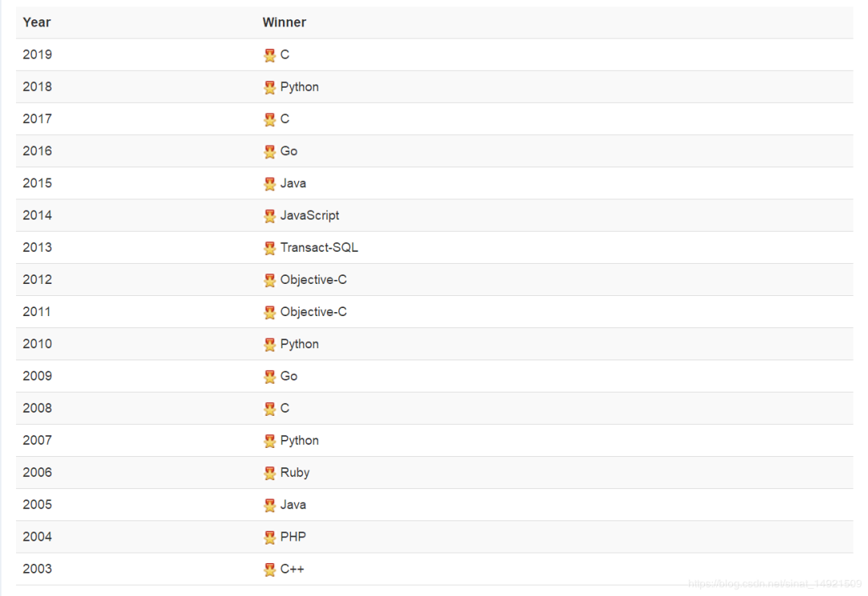868x596 pixels.
Task: Click the year 2003 cell
Action: pos(37,569)
